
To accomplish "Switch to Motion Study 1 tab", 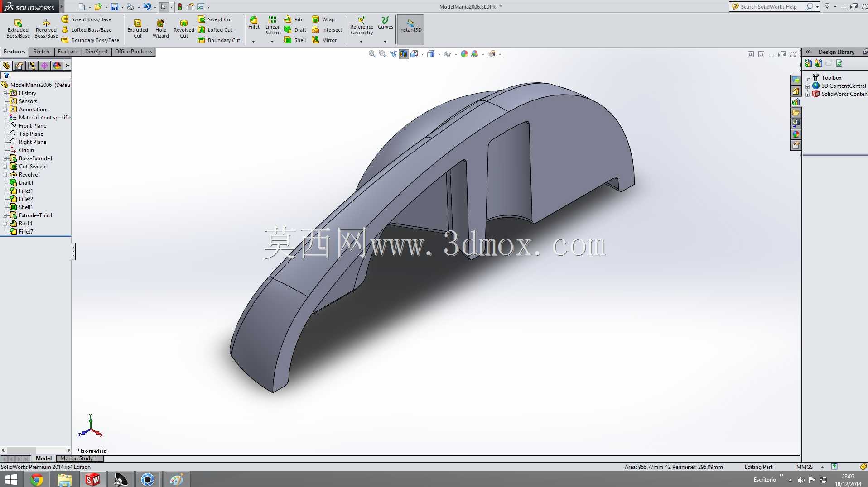I will [x=79, y=458].
